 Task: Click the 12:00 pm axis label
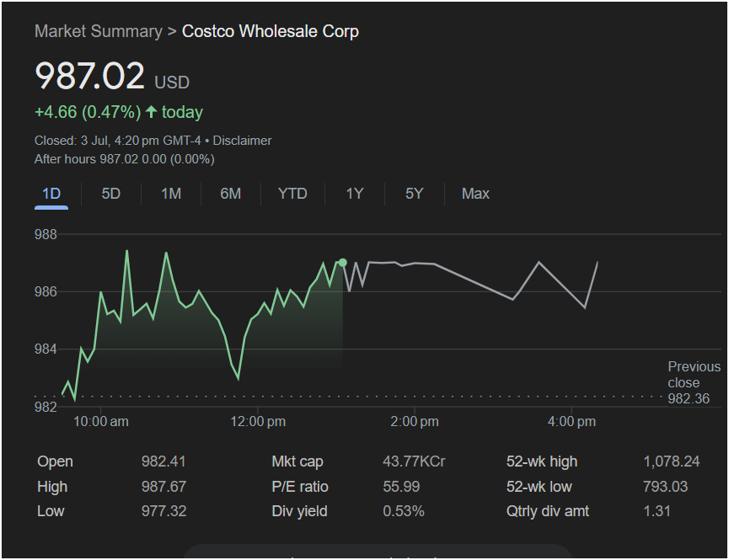pos(258,422)
